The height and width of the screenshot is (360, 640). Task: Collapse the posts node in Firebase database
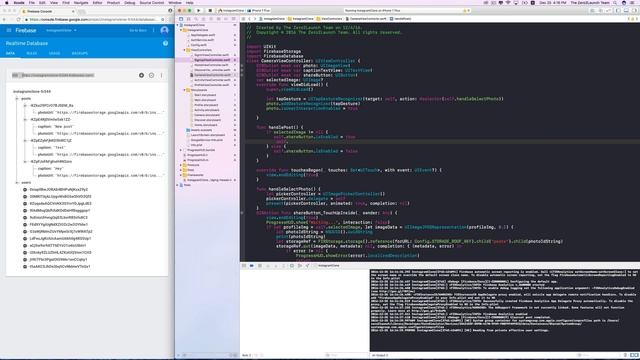(x=17, y=98)
